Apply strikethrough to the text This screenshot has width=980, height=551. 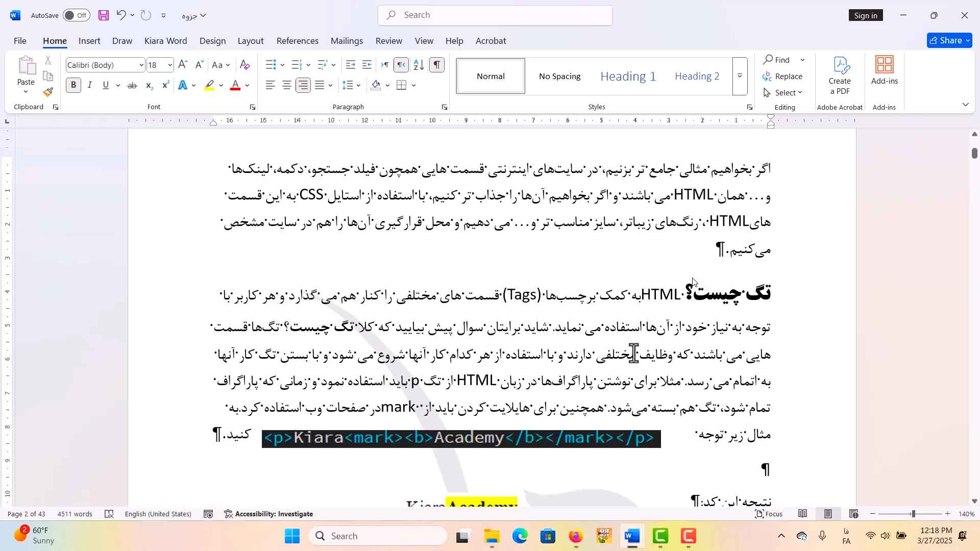click(132, 85)
